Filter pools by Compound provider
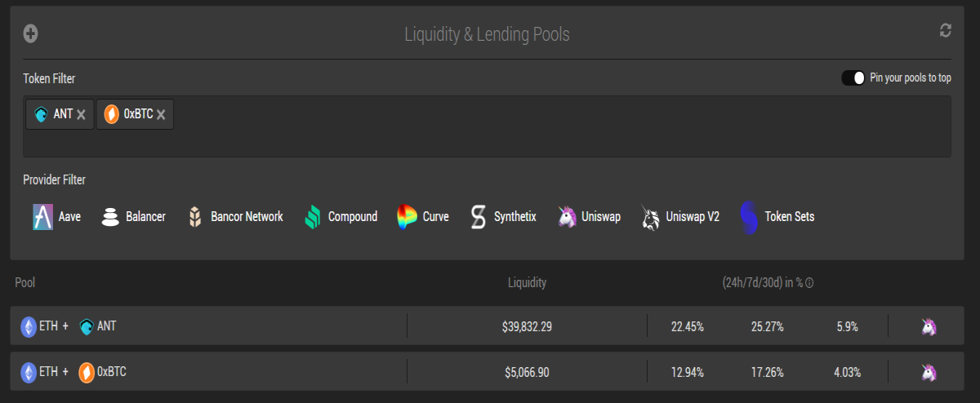This screenshot has width=980, height=403. [341, 217]
